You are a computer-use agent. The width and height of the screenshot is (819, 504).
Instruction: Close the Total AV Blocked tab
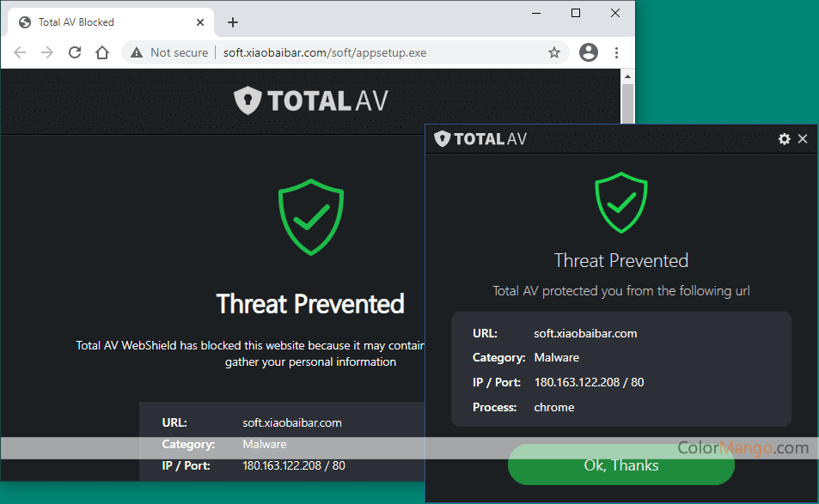[200, 22]
